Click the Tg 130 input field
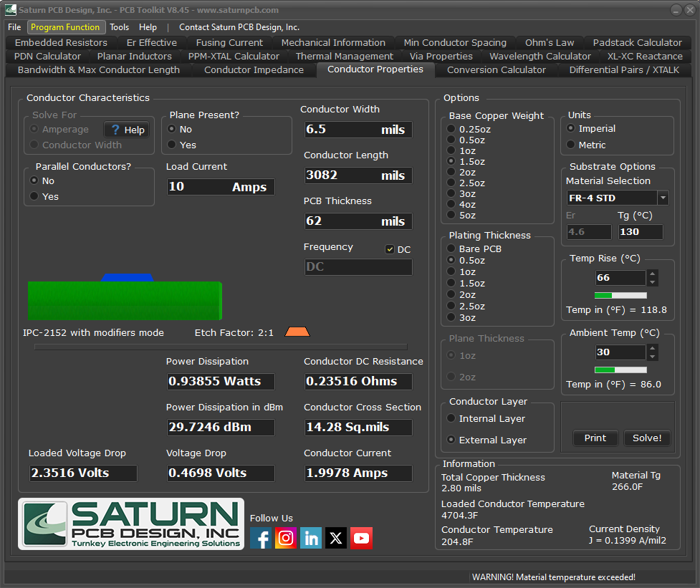The image size is (700, 588). coord(641,232)
